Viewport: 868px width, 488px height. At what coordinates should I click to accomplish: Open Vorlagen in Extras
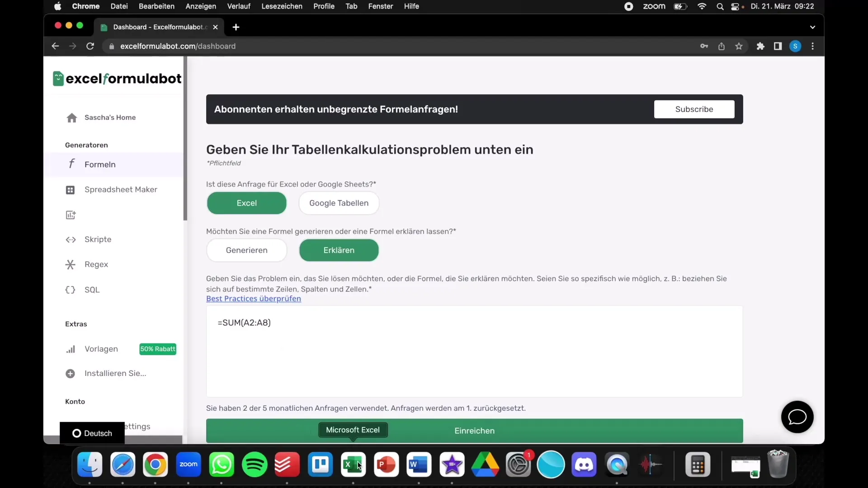point(92,349)
